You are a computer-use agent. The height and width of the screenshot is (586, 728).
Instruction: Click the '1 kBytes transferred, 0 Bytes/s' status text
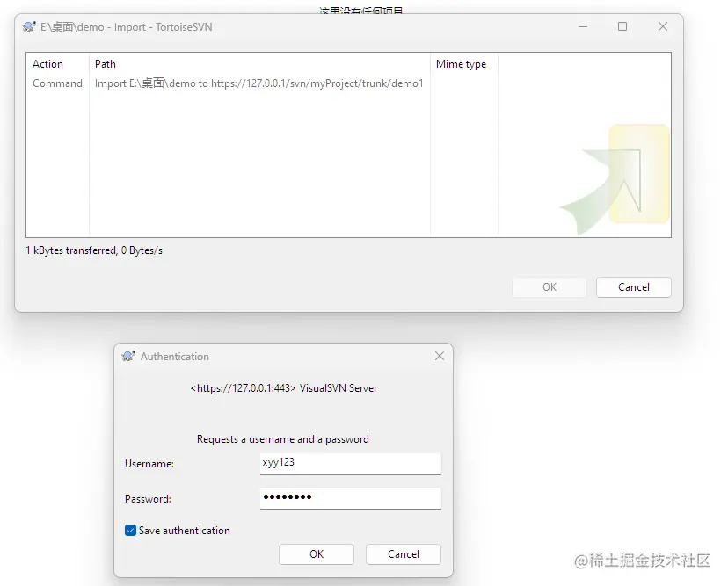click(x=94, y=250)
